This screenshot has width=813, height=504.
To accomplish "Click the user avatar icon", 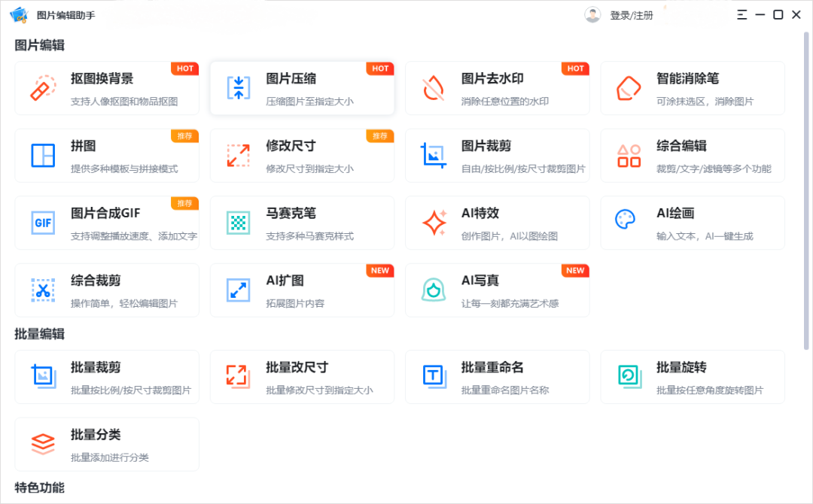I will click(592, 15).
